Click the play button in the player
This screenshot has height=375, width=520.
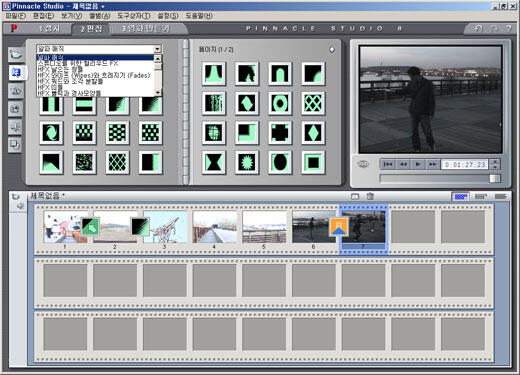418,164
